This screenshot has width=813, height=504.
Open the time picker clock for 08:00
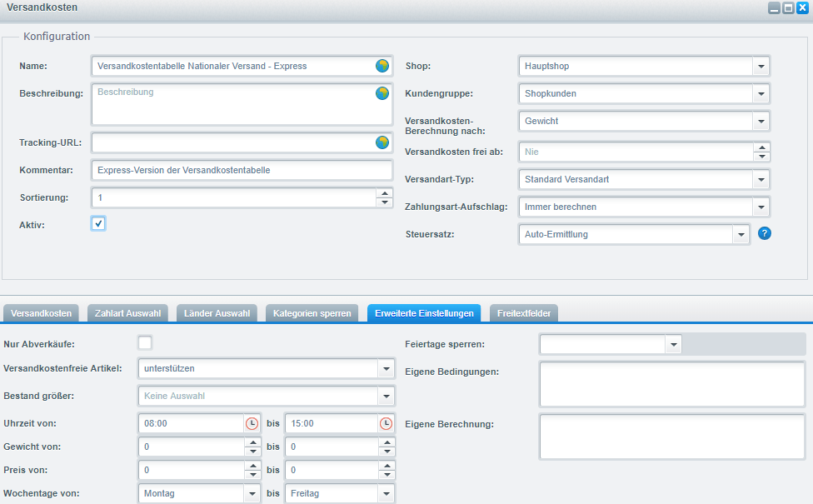[252, 423]
